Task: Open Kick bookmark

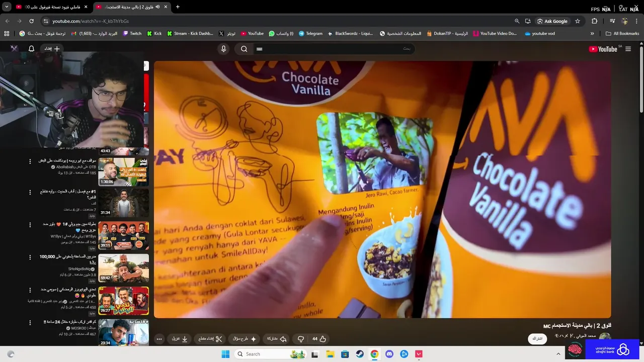Action: (x=154, y=34)
